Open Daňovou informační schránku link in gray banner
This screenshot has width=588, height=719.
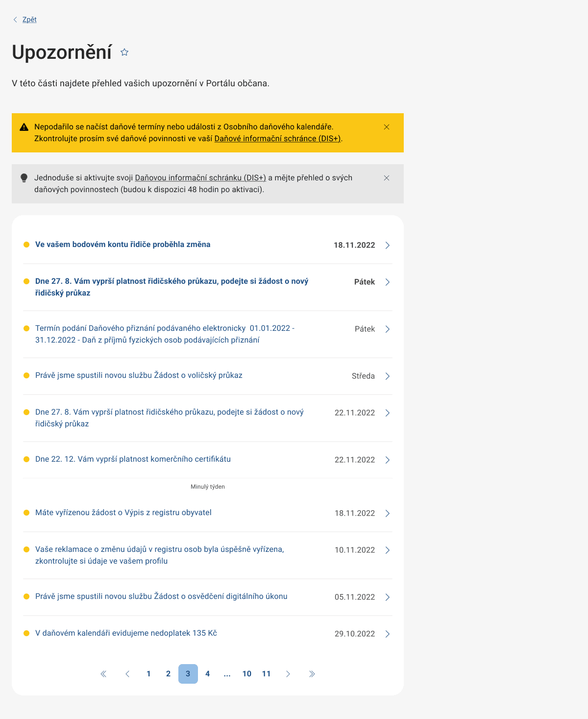coord(200,178)
